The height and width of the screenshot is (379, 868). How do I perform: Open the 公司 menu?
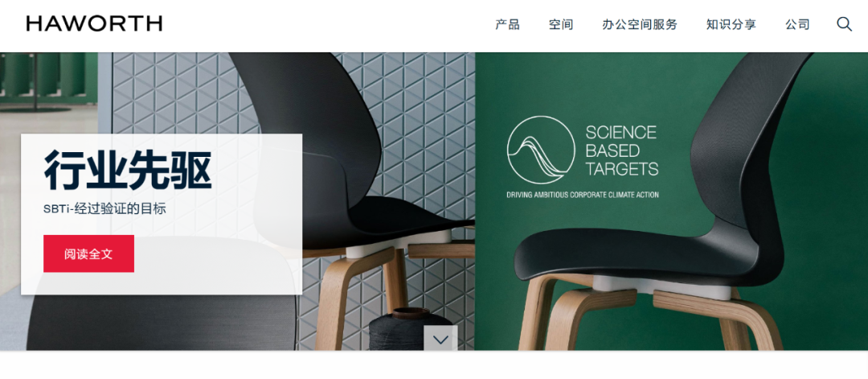(x=797, y=24)
